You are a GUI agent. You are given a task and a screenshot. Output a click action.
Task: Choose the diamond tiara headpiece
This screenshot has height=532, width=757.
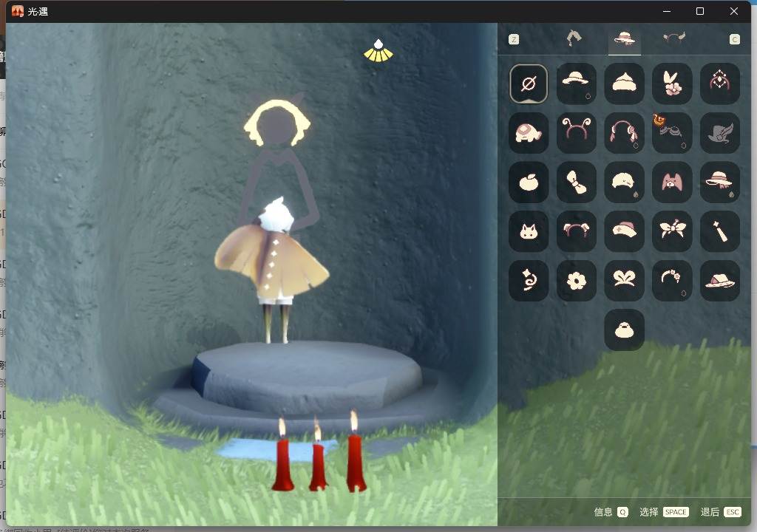click(x=720, y=83)
